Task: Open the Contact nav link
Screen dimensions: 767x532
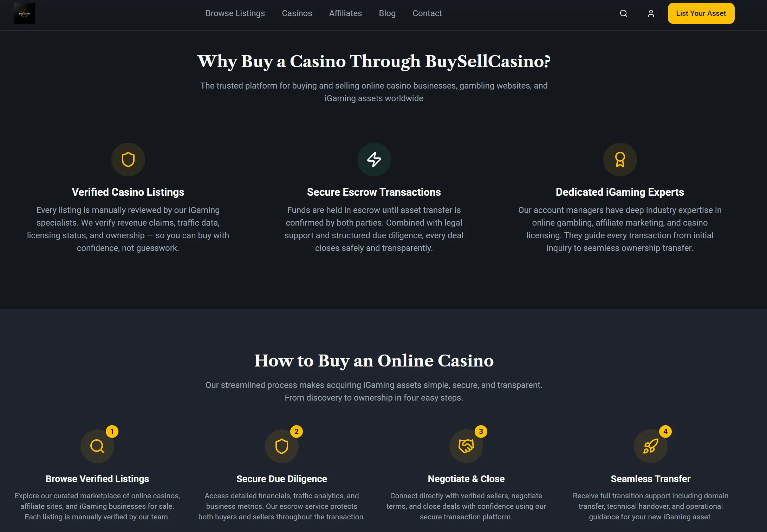Action: (x=427, y=13)
